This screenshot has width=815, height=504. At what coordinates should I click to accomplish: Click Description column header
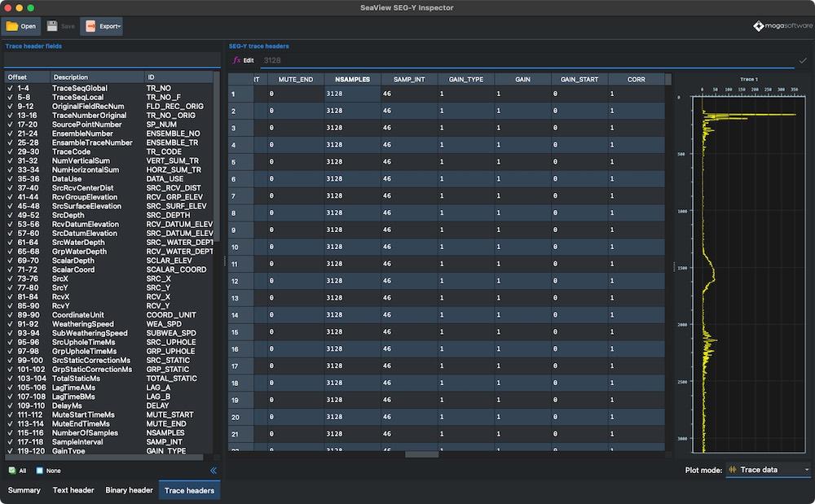tap(97, 77)
